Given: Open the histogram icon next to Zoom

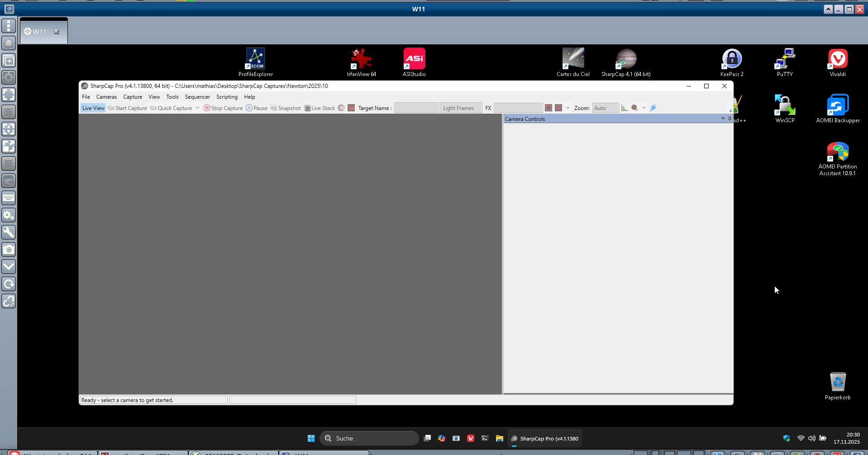Looking at the screenshot, I should pyautogui.click(x=625, y=108).
